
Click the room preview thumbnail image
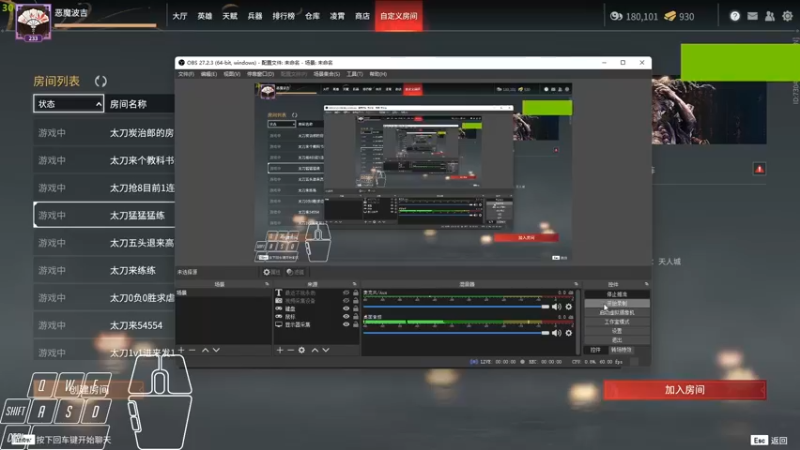(x=709, y=110)
